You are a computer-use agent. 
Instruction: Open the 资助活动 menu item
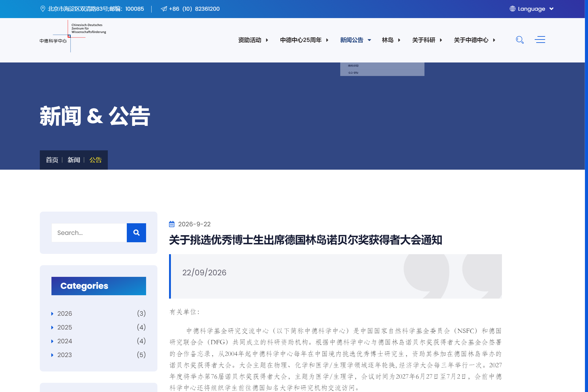(x=250, y=40)
